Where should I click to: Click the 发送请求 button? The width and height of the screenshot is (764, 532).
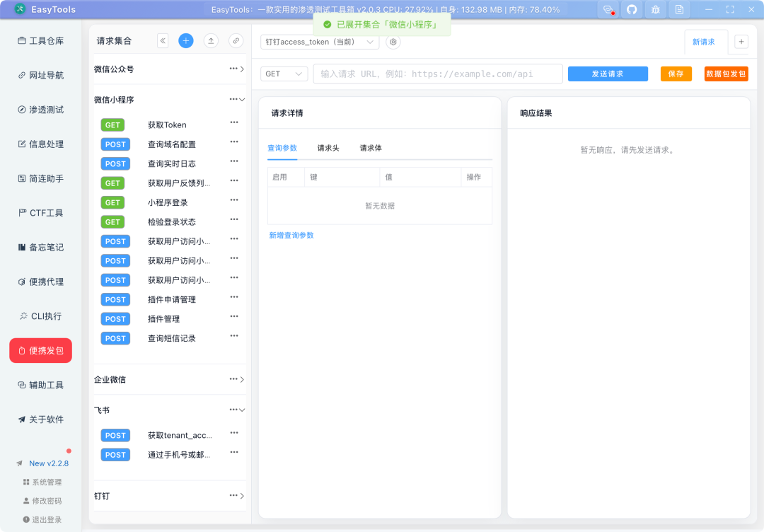pyautogui.click(x=608, y=74)
